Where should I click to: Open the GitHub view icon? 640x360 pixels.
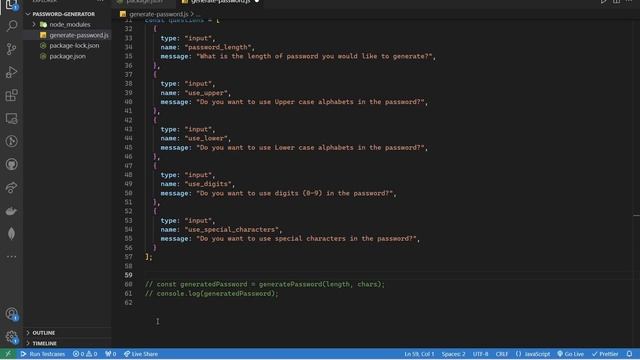coord(11,164)
